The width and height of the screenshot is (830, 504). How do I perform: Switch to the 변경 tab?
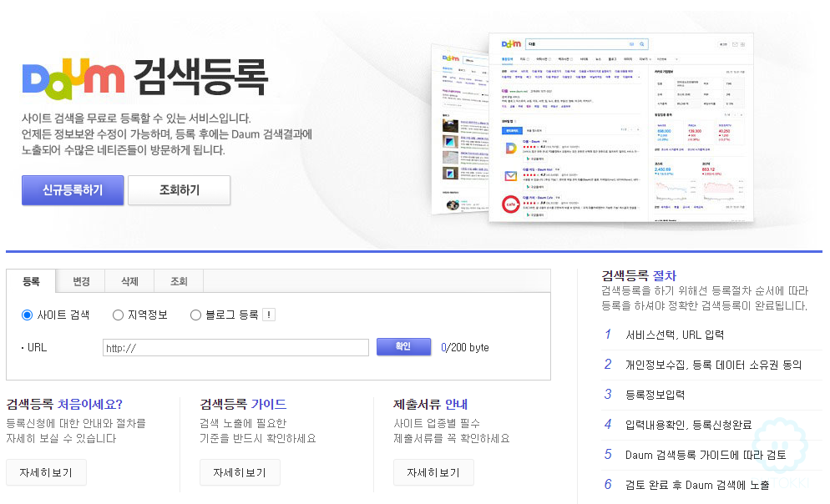click(x=80, y=281)
